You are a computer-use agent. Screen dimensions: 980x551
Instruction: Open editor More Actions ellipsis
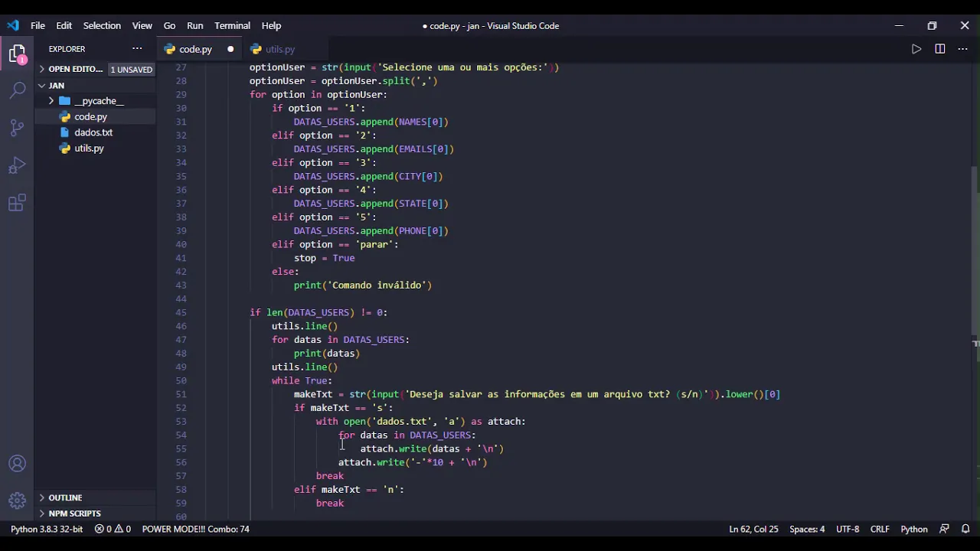point(962,49)
